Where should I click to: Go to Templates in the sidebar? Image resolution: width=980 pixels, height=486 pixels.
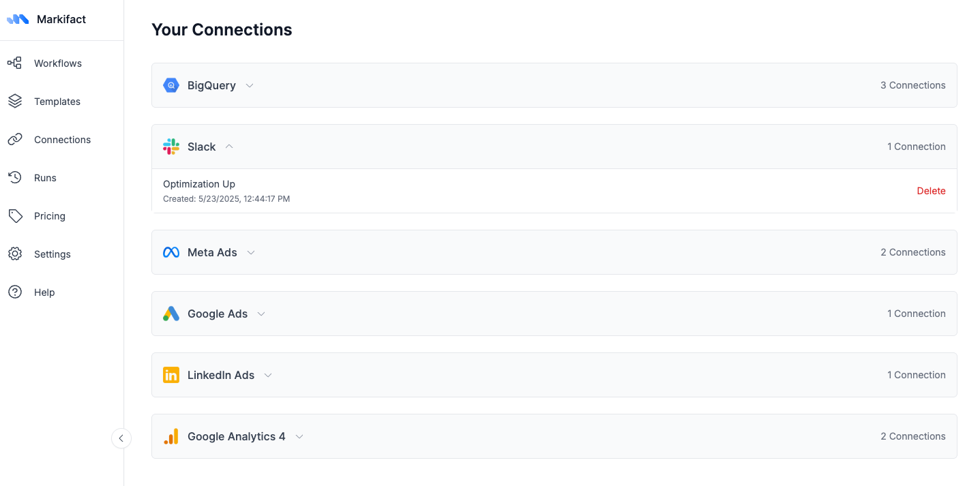[x=57, y=102]
